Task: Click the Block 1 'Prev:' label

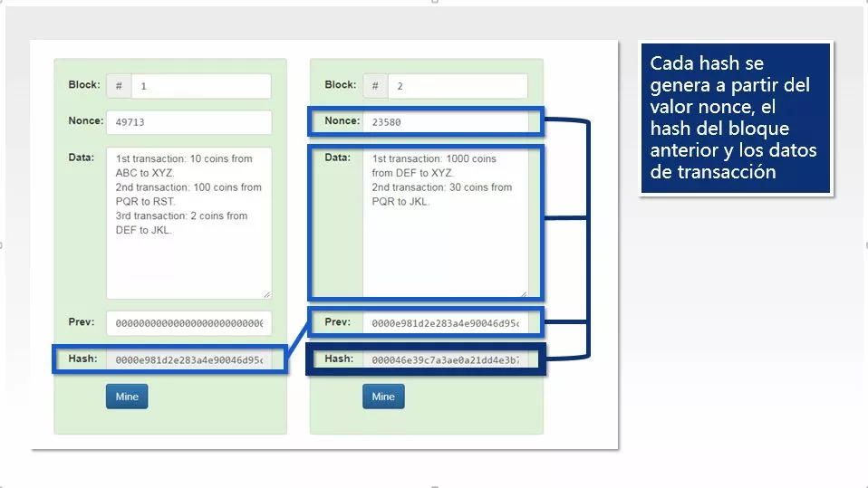Action: point(82,321)
